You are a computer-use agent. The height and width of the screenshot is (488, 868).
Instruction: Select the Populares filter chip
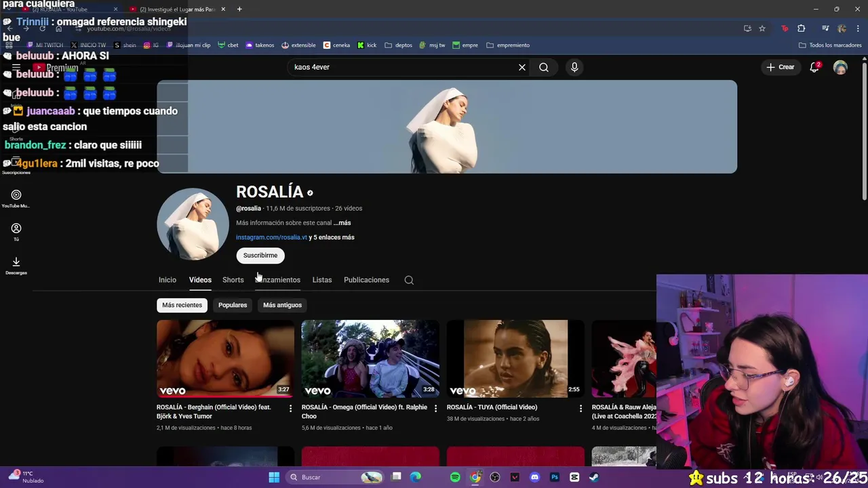click(233, 305)
